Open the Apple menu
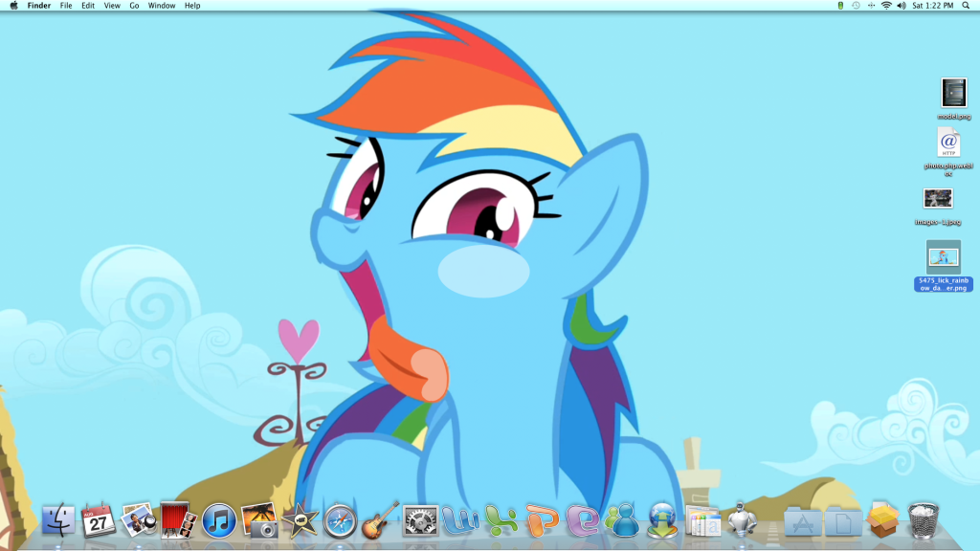 point(13,6)
